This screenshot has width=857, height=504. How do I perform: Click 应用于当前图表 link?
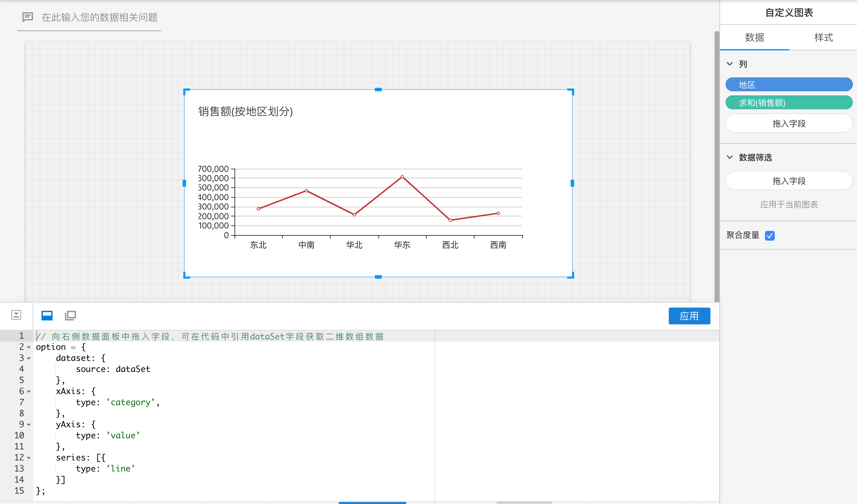pyautogui.click(x=789, y=205)
